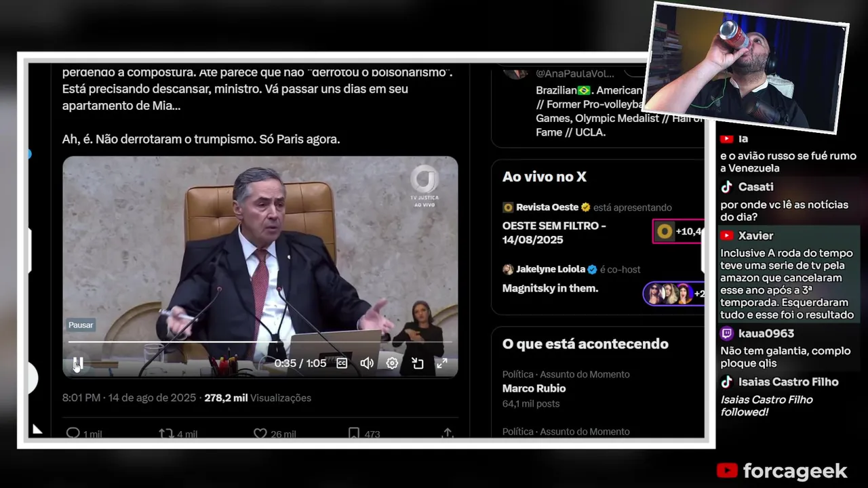Image resolution: width=868 pixels, height=488 pixels.
Task: Click Magnitsky space participants avatars
Action: click(673, 293)
